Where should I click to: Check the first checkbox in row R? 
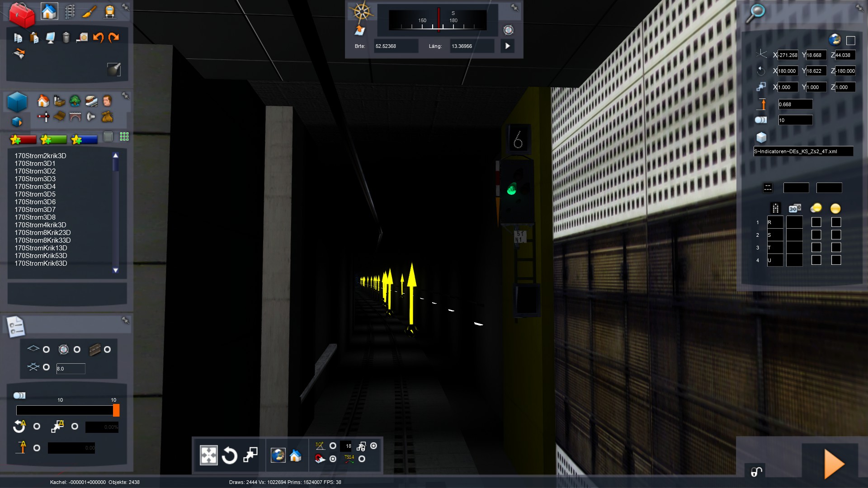[x=816, y=222]
